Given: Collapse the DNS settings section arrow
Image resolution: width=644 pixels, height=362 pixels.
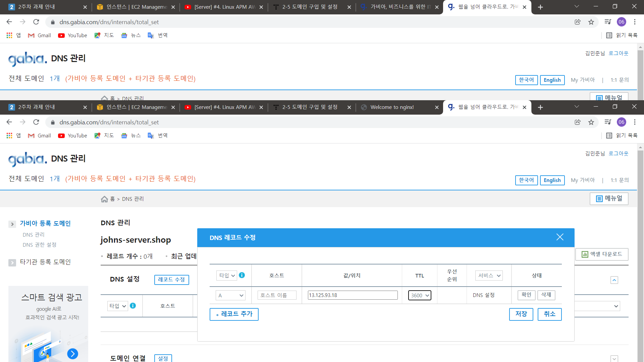Looking at the screenshot, I should coord(614,280).
